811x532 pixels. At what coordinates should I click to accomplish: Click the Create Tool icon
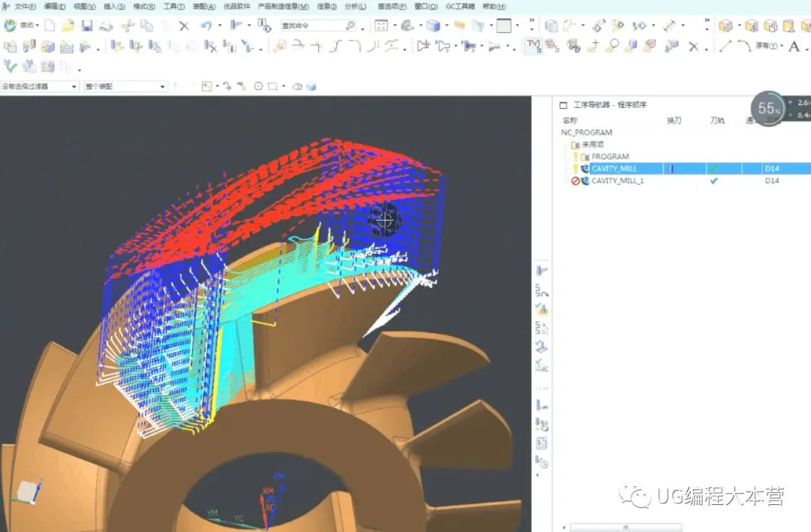coord(29,47)
